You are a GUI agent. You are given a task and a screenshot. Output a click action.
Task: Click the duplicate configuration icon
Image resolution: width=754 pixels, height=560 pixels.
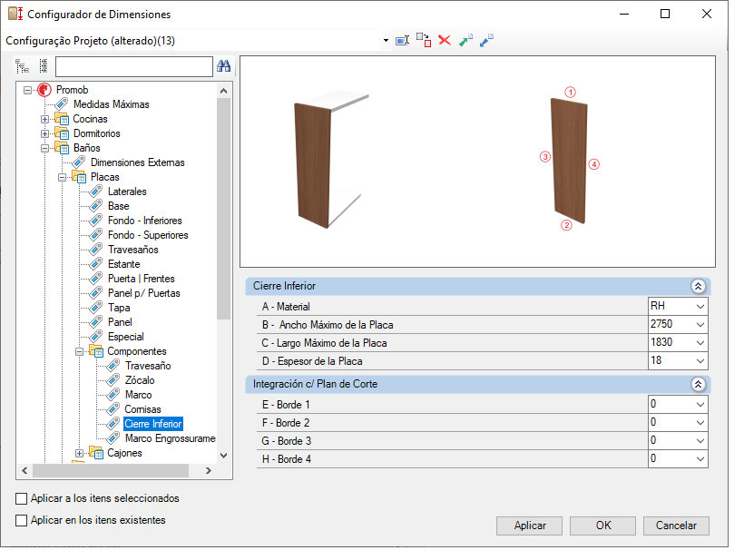[x=424, y=40]
